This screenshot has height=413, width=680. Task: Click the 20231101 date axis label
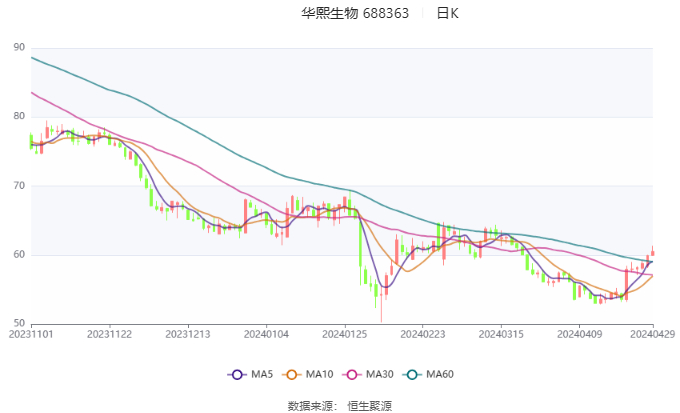(x=31, y=334)
